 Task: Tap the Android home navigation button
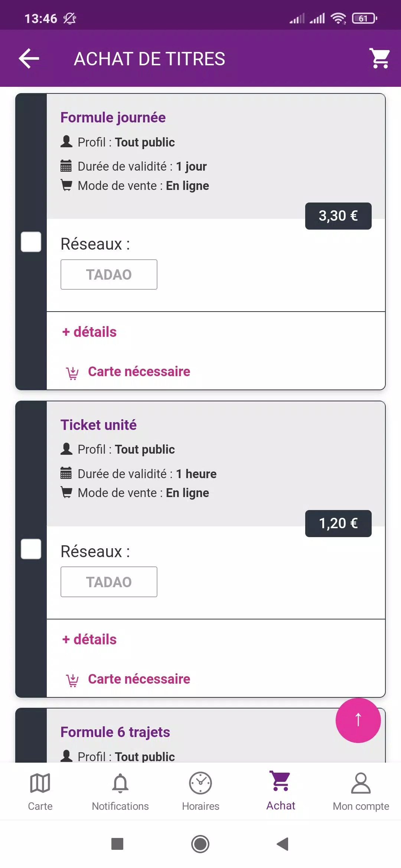pyautogui.click(x=200, y=844)
